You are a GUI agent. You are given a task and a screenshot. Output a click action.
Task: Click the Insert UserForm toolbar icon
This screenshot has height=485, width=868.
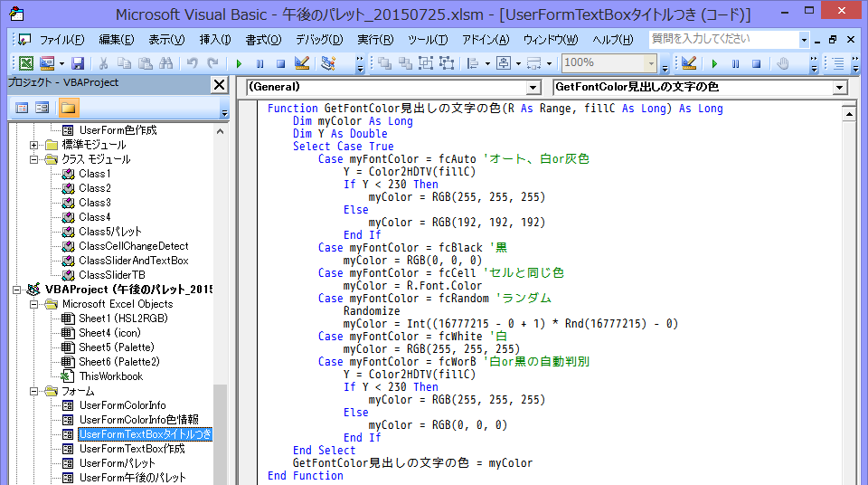coord(47,63)
